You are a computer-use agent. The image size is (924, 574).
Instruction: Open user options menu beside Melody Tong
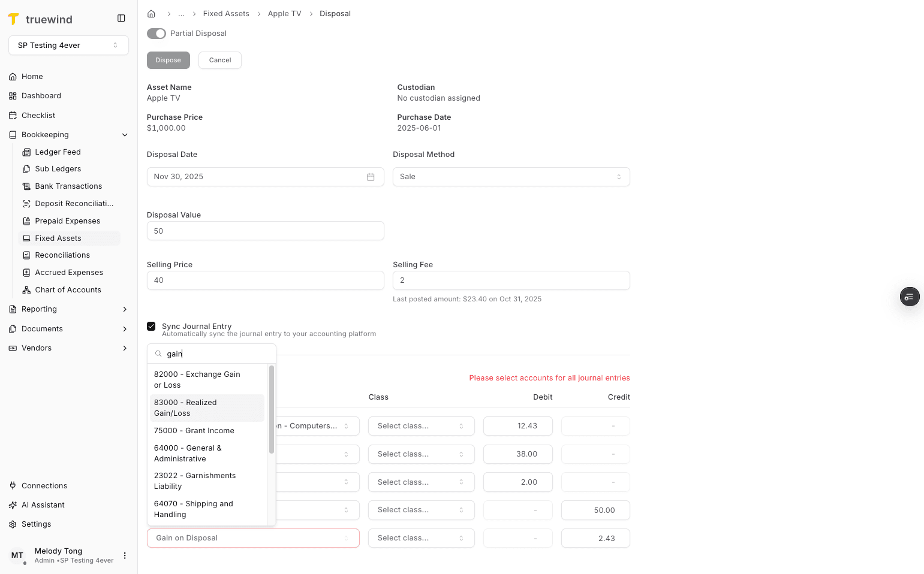pyautogui.click(x=125, y=555)
